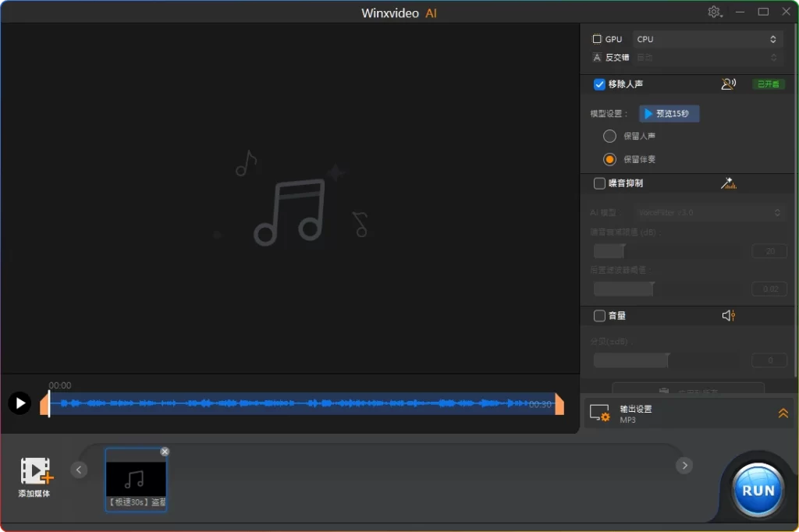
Task: Open settings via the gear icon
Action: pos(714,12)
